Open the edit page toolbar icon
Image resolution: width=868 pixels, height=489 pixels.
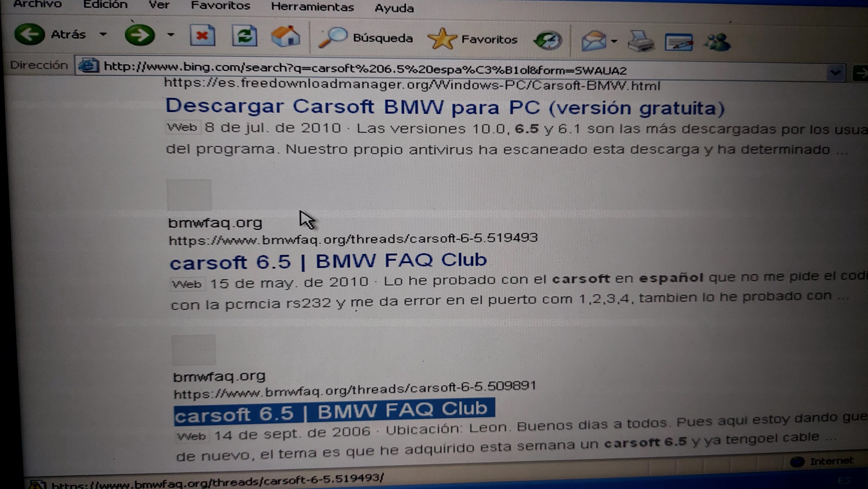[x=679, y=42]
